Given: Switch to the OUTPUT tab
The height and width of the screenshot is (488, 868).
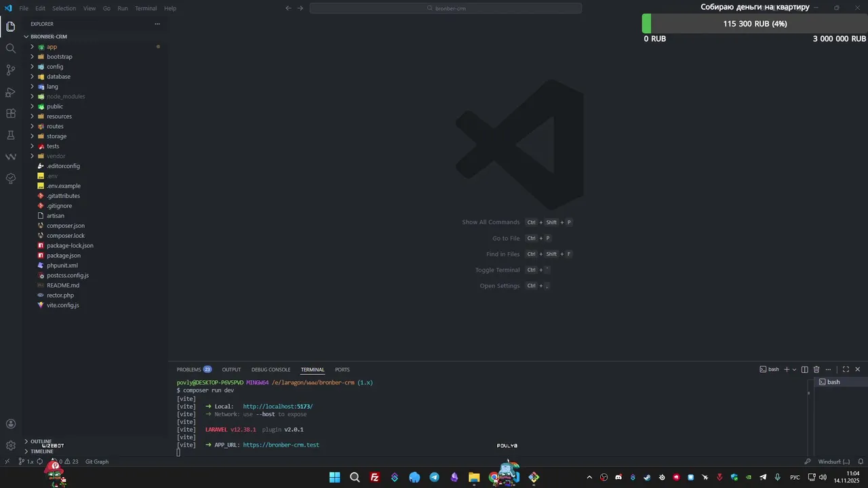Looking at the screenshot, I should pos(231,369).
